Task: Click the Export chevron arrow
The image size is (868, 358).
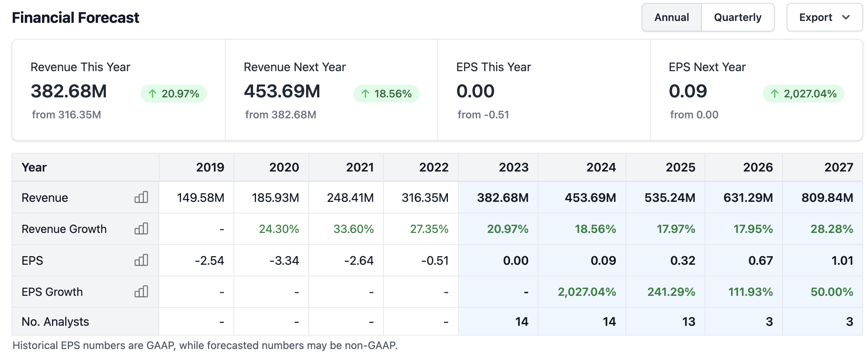Action: pos(846,18)
